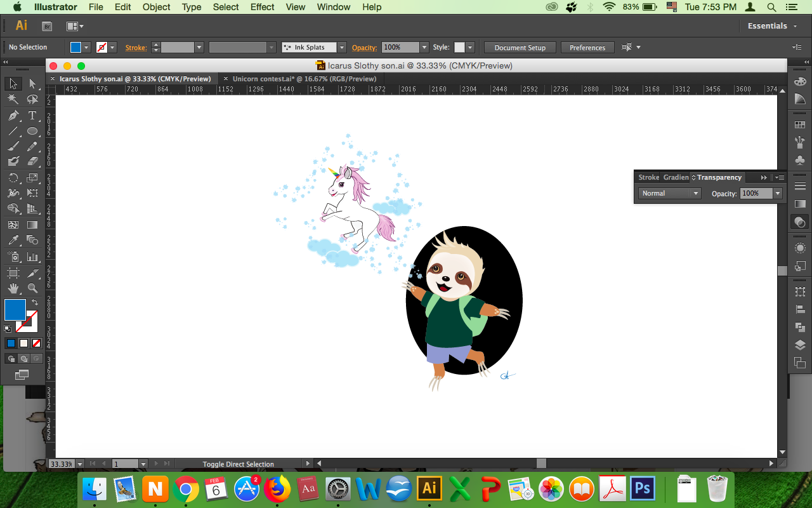Open the Window menu
Viewport: 812px width, 508px height.
click(x=333, y=7)
